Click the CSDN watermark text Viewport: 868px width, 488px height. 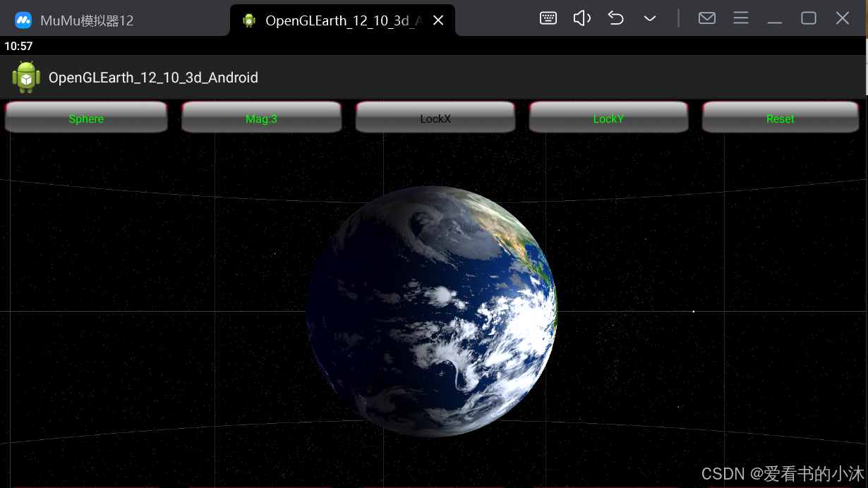[x=782, y=473]
